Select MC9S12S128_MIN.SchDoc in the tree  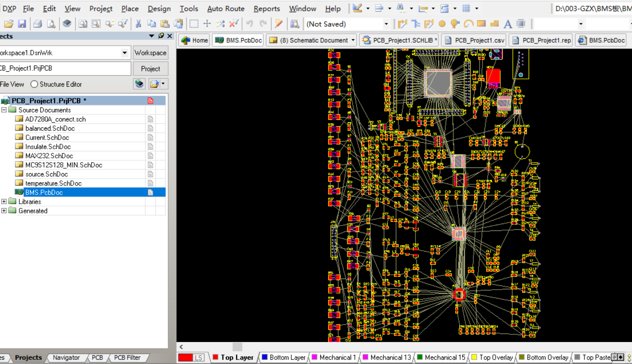point(64,165)
